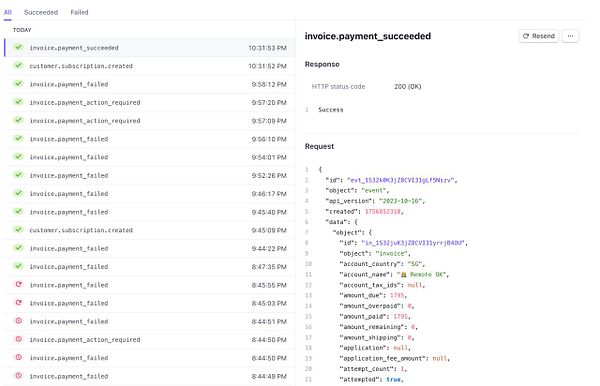Click green check icon for 9:57:09 PM event
The width and height of the screenshot is (600, 386).
pyautogui.click(x=18, y=120)
